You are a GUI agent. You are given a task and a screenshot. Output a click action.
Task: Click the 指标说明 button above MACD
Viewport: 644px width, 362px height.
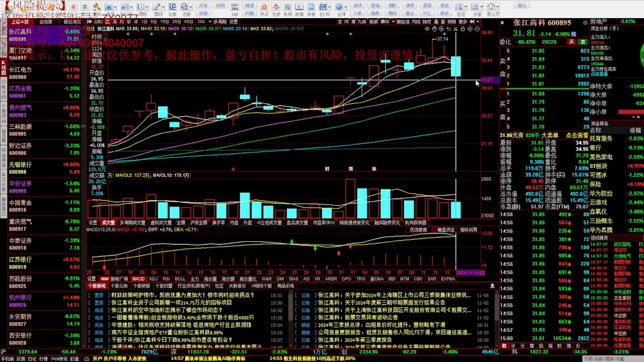468,230
